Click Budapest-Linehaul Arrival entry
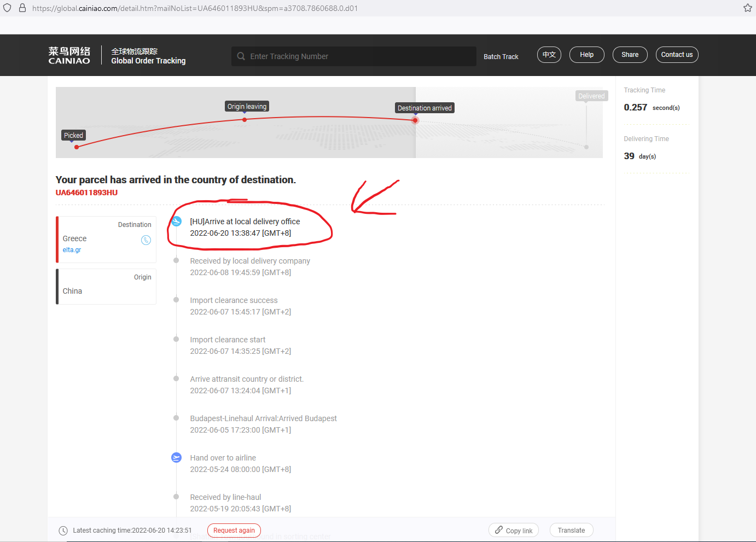The height and width of the screenshot is (542, 756). coord(264,424)
